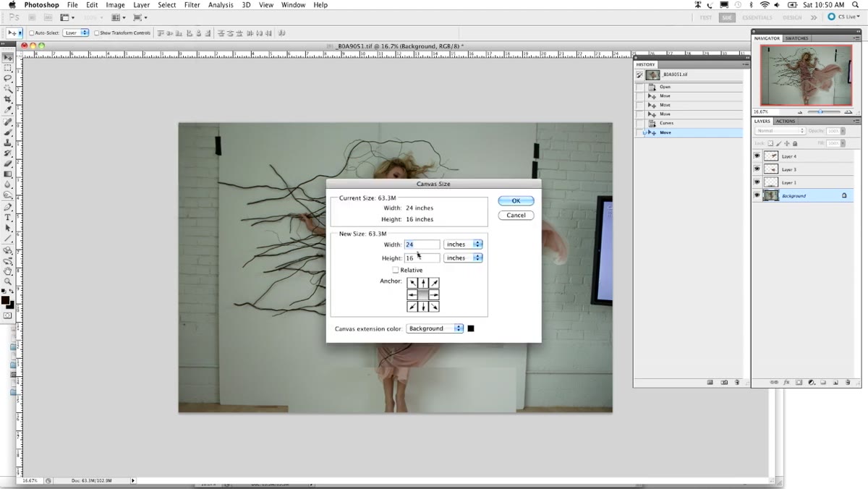Click the foreground color swatch
Image resolution: width=868 pixels, height=489 pixels.
6,299
